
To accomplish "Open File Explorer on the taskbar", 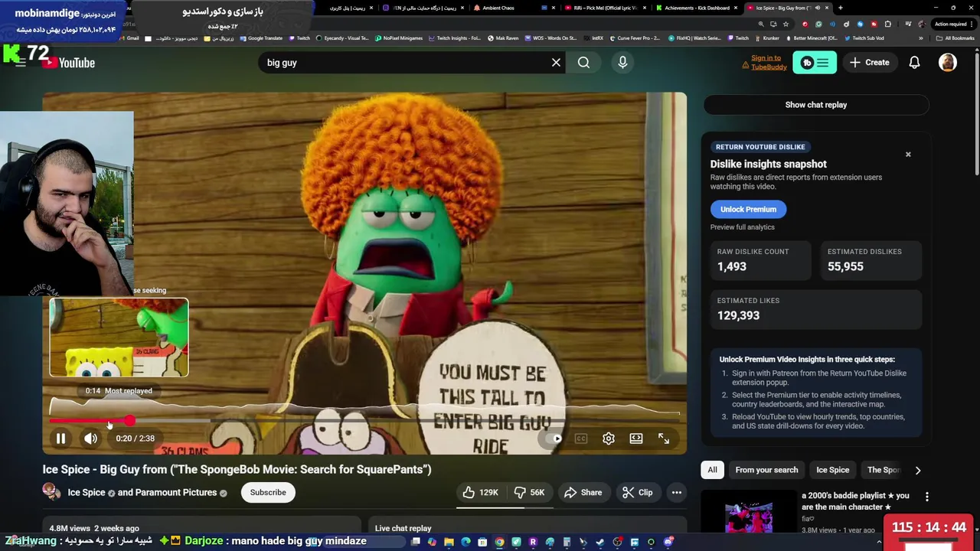I will click(449, 542).
